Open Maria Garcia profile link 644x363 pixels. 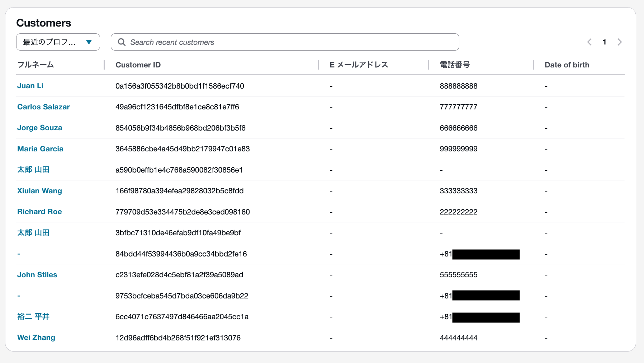(40, 149)
